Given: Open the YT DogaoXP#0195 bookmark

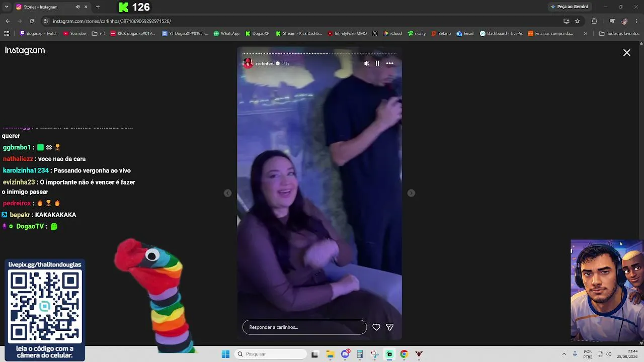Looking at the screenshot, I should (185, 34).
